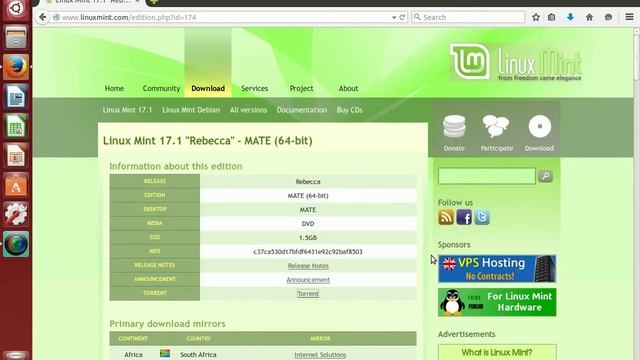
Task: Open the downloads arrow in toolbar
Action: pyautogui.click(x=570, y=17)
